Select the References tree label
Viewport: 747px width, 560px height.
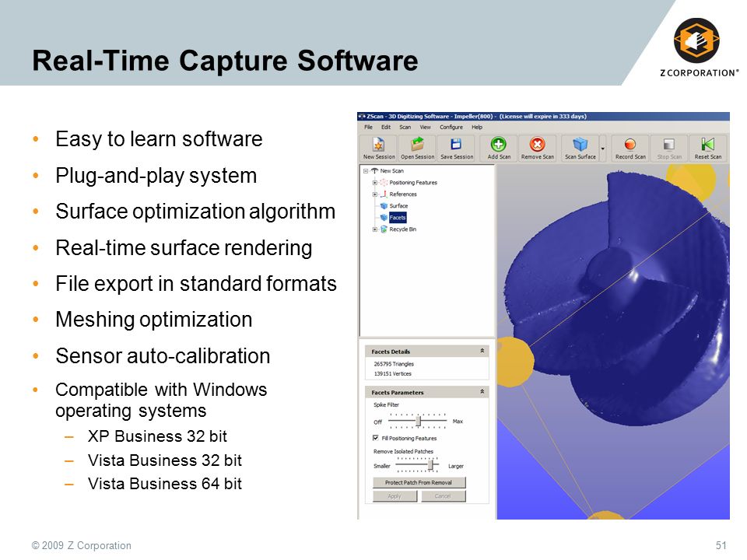pyautogui.click(x=402, y=194)
